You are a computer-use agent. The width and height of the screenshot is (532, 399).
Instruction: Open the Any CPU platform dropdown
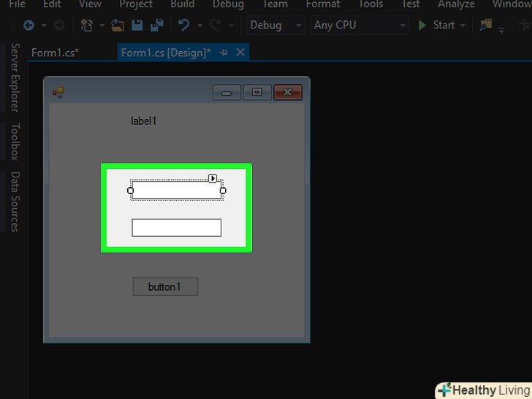click(360, 25)
